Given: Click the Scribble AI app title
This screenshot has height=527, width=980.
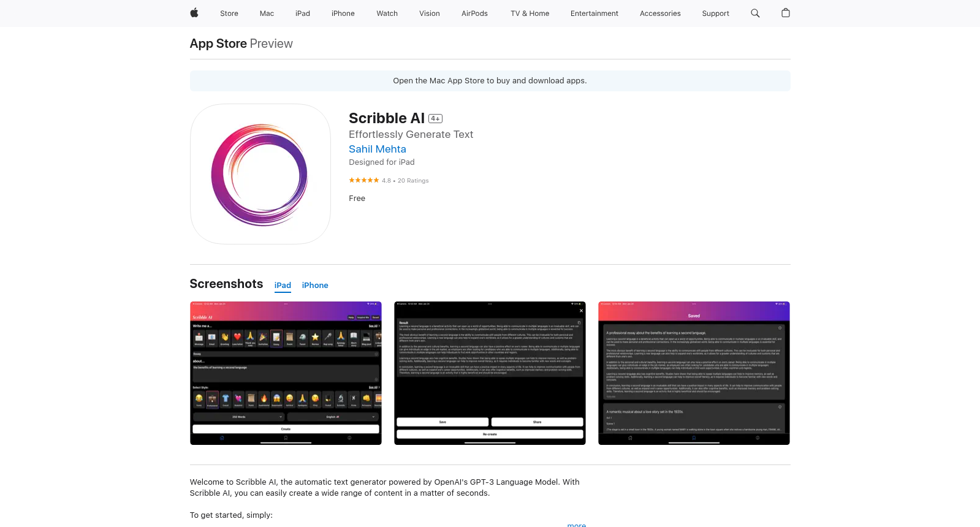Looking at the screenshot, I should pos(387,118).
